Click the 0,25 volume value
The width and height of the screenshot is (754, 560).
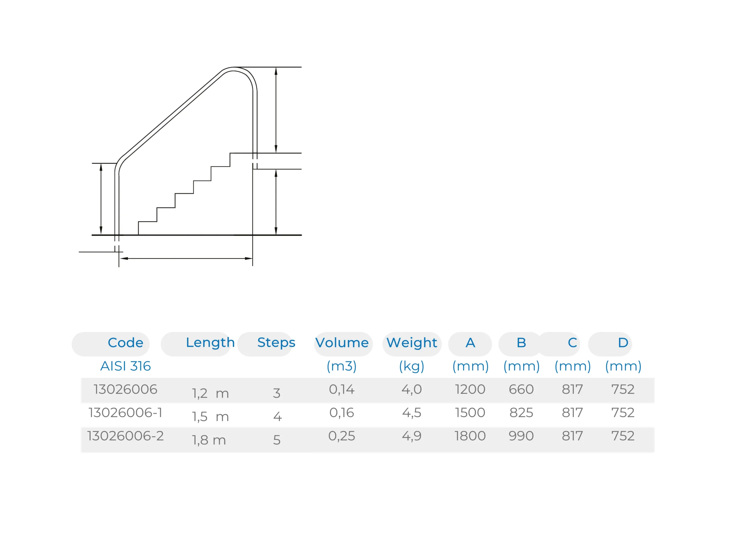point(341,436)
